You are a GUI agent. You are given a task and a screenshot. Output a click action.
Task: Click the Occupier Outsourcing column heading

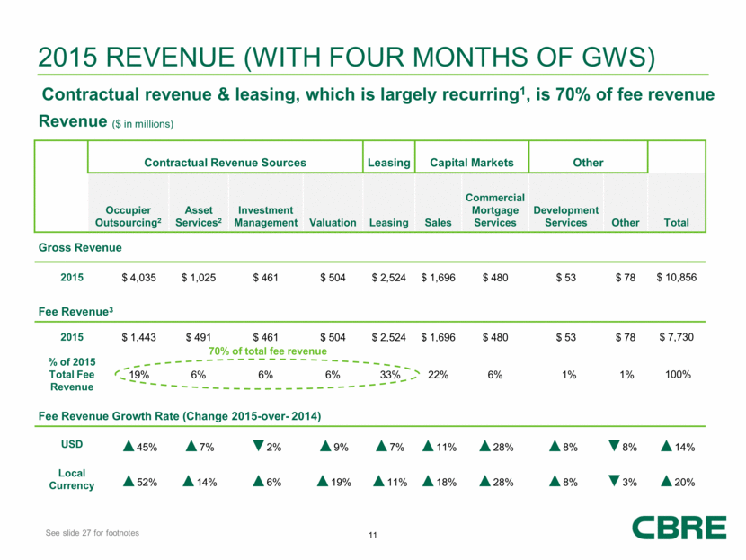[127, 216]
